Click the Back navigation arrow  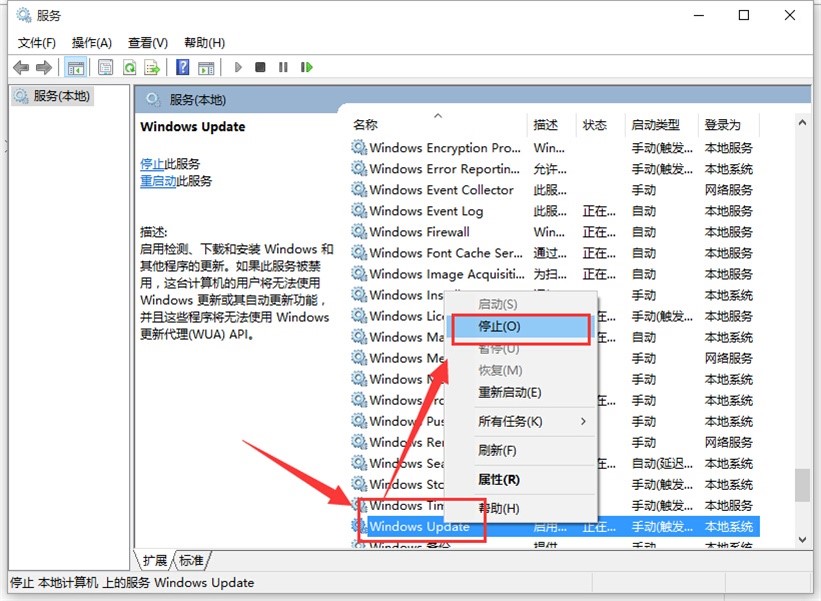(22, 67)
